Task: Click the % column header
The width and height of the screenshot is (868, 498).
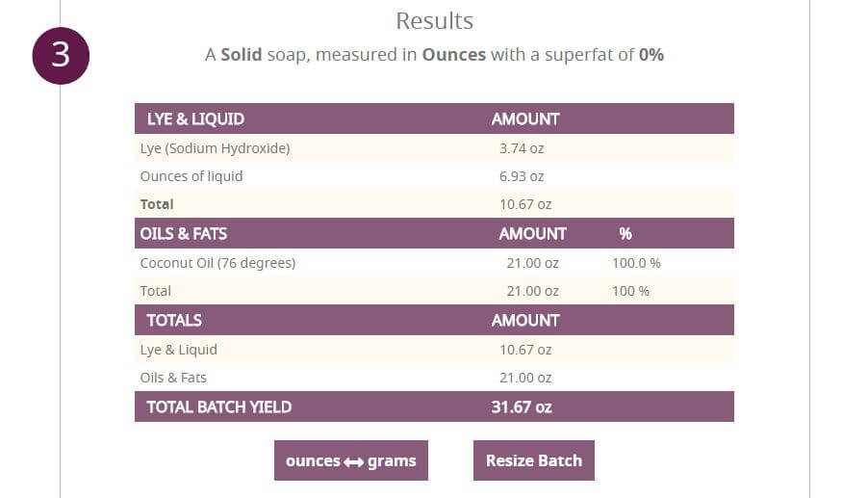Action: [x=625, y=233]
